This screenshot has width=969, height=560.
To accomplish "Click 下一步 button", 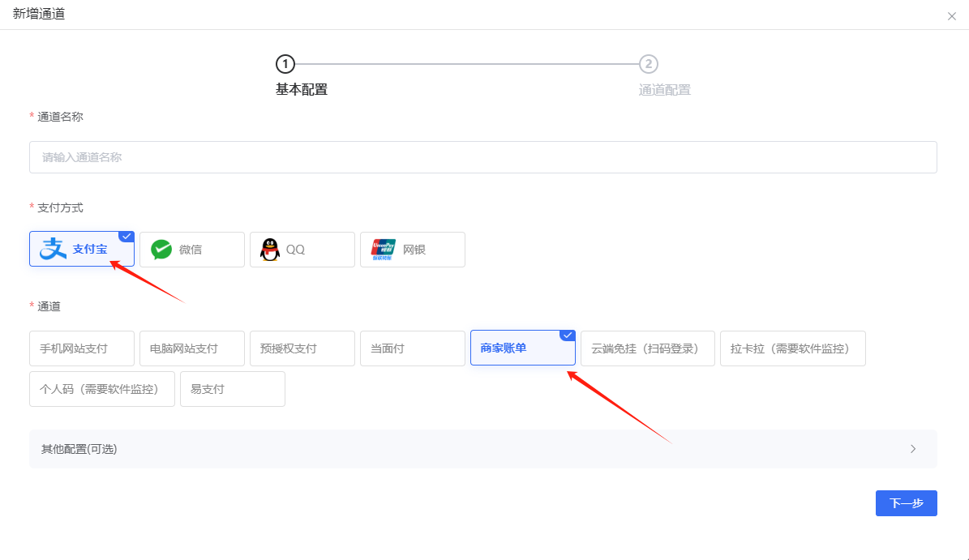I will (906, 503).
